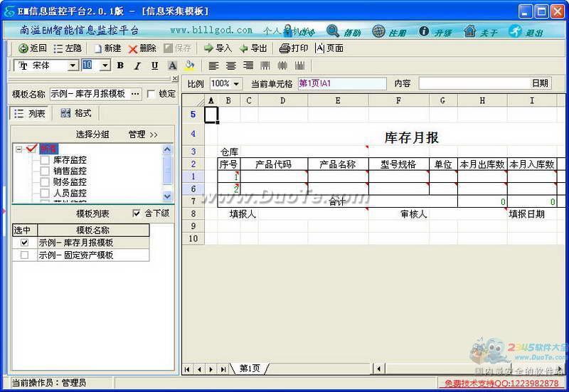
Task: Tick the 示例-固定资产模板 row checkbox
Action: click(x=25, y=255)
